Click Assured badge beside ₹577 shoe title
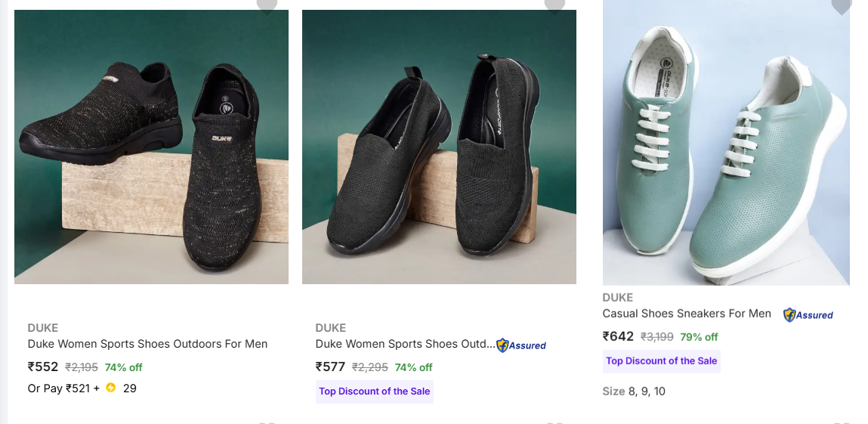This screenshot has width=868, height=424. (521, 345)
